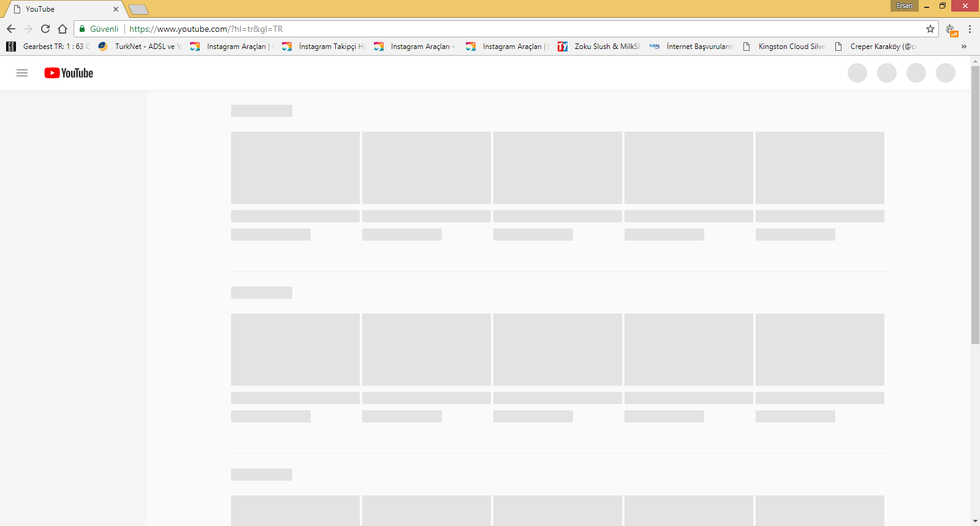Open the Ersan profile switcher
This screenshot has height=526, width=980.
[x=905, y=6]
